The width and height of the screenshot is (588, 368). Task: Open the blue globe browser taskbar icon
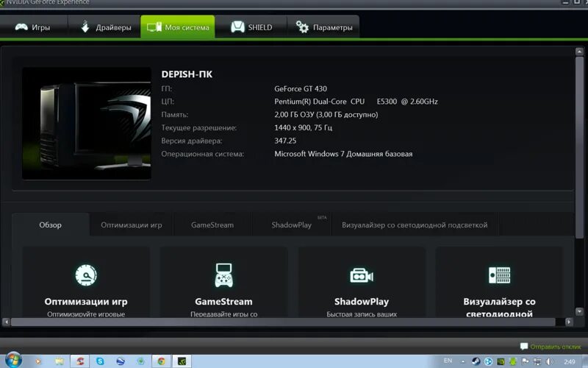[121, 361]
